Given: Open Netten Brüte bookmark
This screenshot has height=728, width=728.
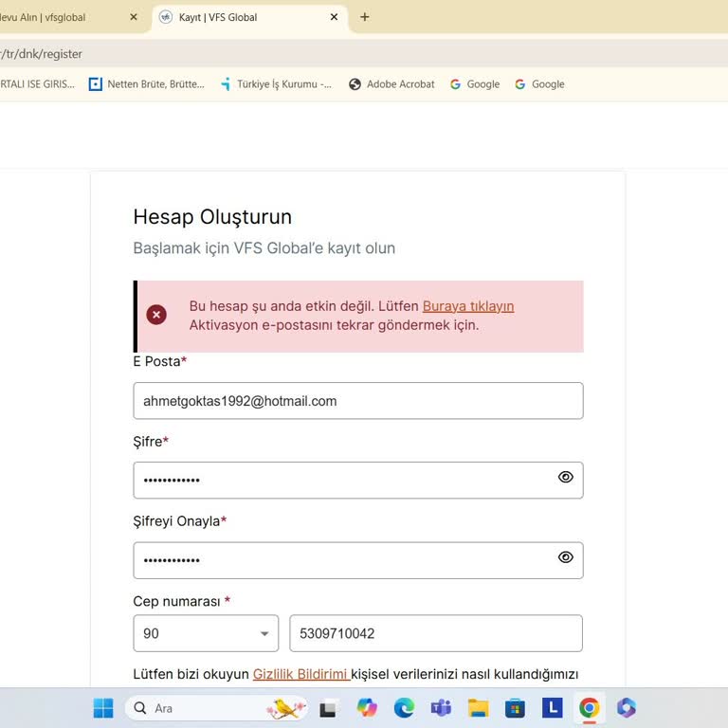Looking at the screenshot, I should coord(147,84).
